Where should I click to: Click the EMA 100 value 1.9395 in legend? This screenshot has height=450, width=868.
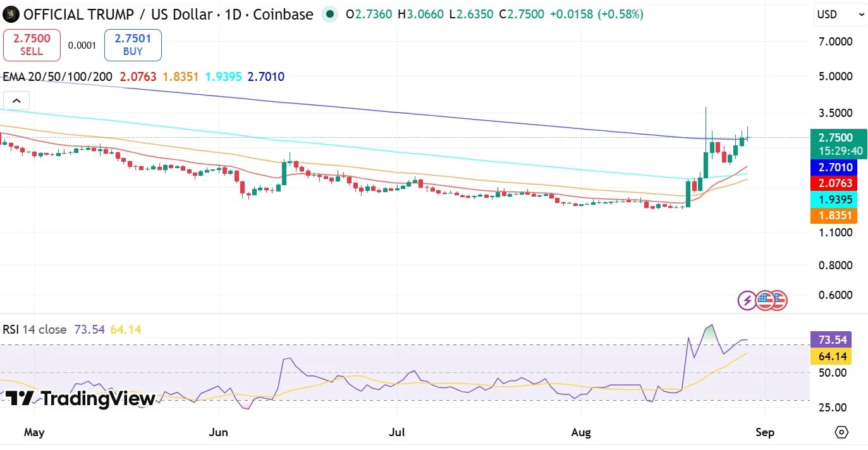coord(224,77)
